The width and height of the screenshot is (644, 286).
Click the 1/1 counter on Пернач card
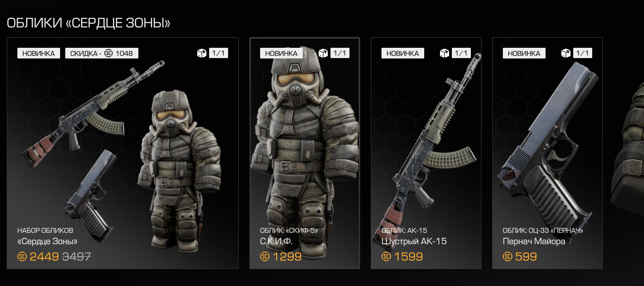582,53
